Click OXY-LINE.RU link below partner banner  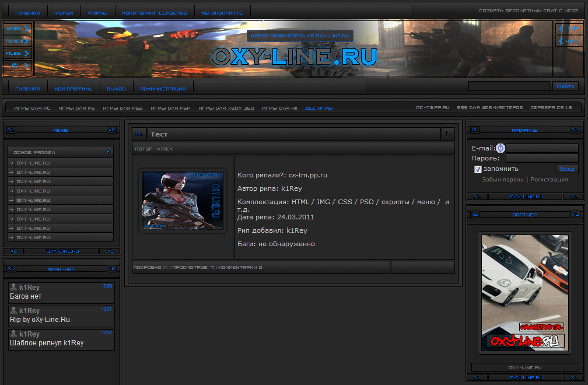click(525, 367)
